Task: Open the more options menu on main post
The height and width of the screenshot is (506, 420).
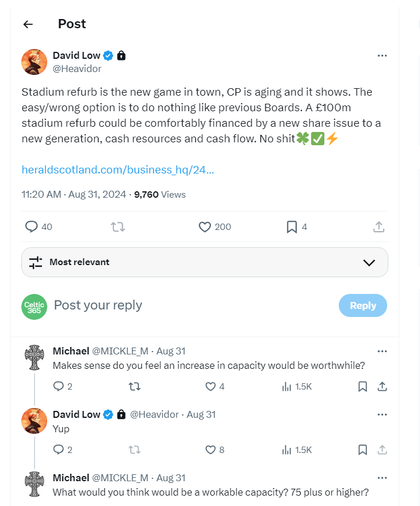Action: [381, 56]
